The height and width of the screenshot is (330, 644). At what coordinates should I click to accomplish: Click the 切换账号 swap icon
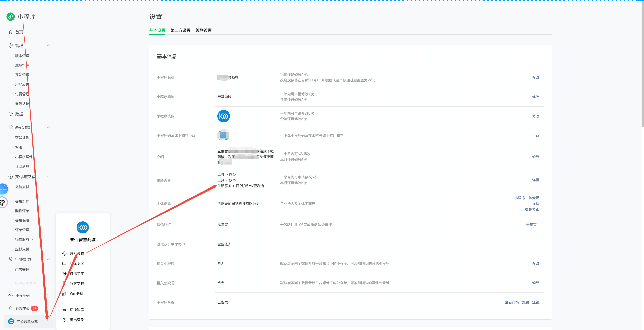pos(64,310)
